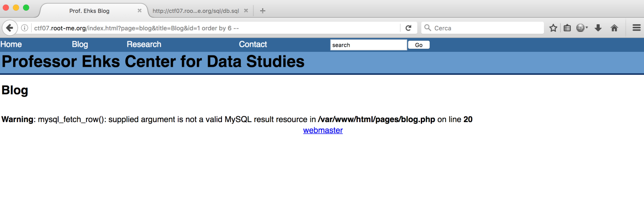Viewport: 644px width, 205px height.
Task: Open the site information icon in the address bar
Action: pyautogui.click(x=25, y=28)
